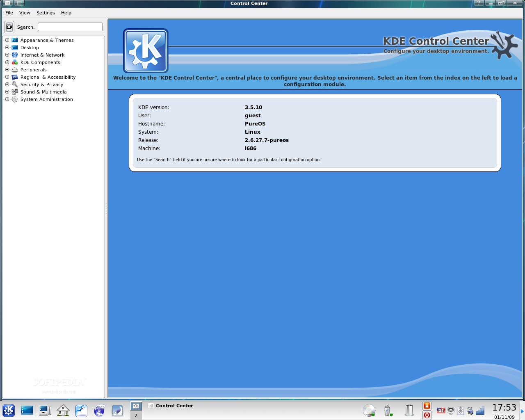
Task: Click the Sound & Multimedia category icon
Action: point(15,92)
